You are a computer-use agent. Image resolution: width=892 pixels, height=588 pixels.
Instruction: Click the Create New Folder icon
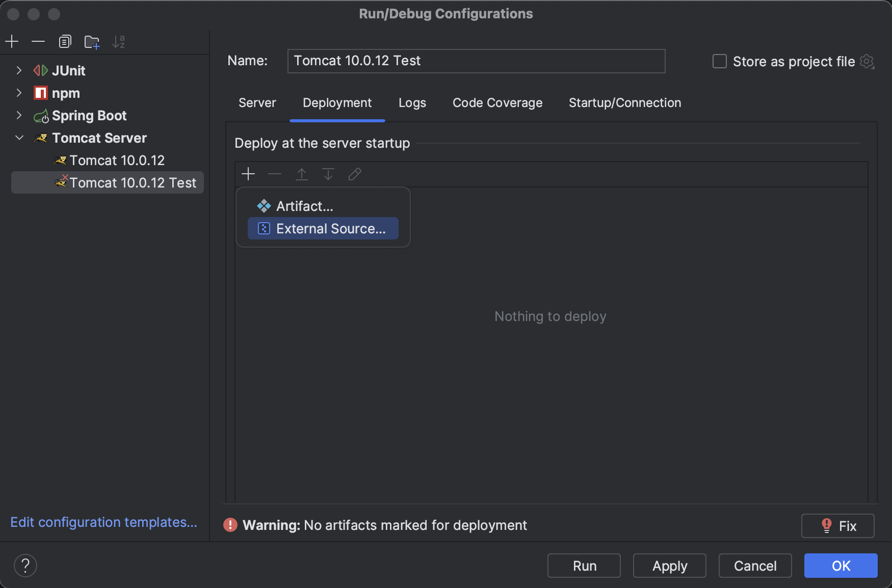pyautogui.click(x=92, y=42)
